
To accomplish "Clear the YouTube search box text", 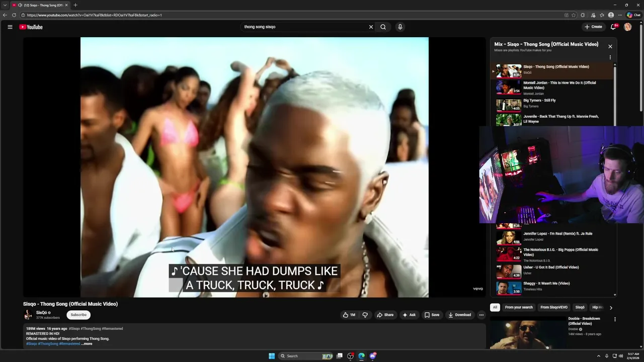I will point(371,27).
